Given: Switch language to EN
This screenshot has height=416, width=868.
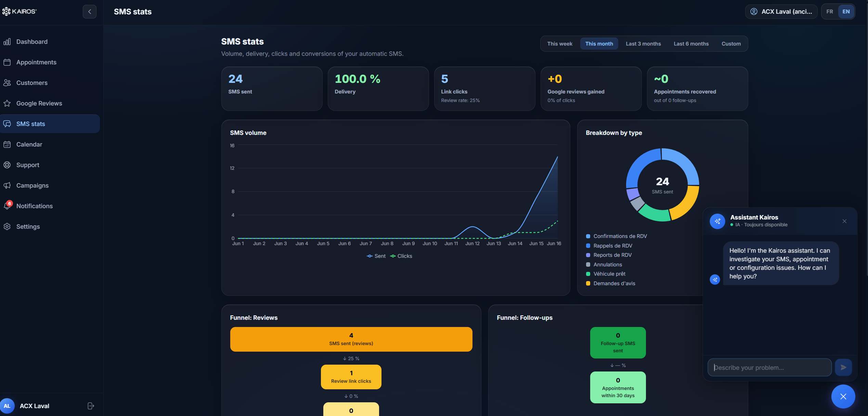Looking at the screenshot, I should 846,12.
